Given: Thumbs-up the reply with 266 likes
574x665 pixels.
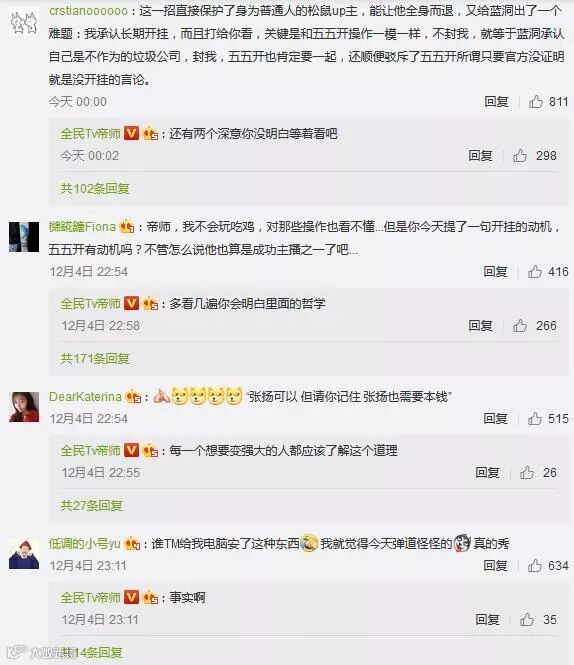Looking at the screenshot, I should tap(520, 326).
